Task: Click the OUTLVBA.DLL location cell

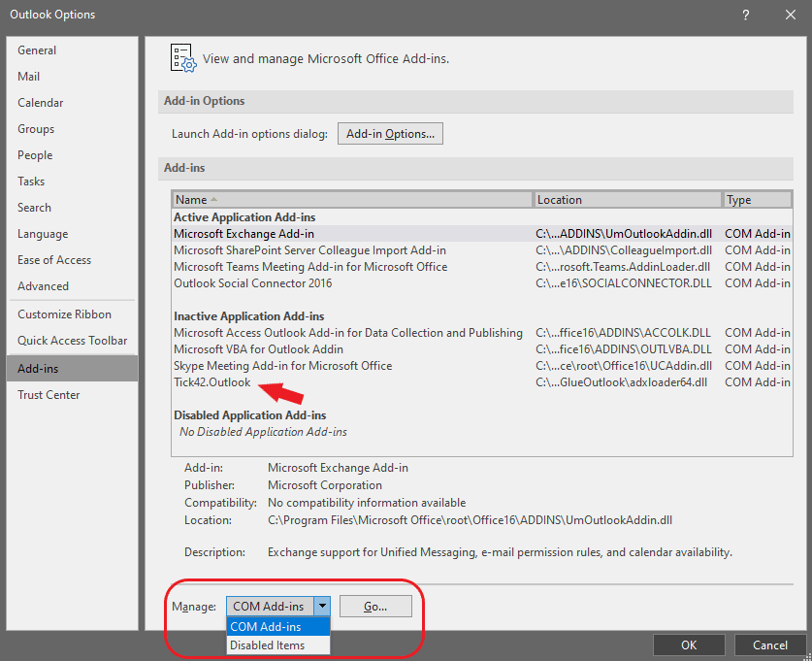Action: [x=624, y=349]
